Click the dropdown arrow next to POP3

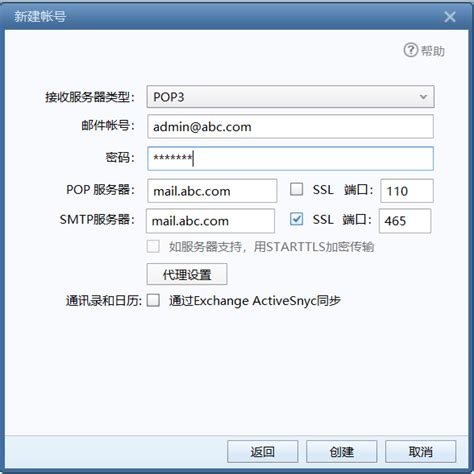pyautogui.click(x=423, y=97)
